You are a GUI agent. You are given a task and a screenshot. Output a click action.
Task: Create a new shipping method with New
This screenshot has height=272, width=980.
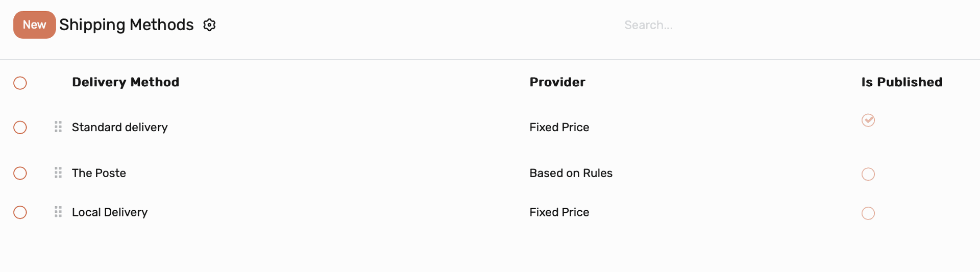(x=34, y=24)
